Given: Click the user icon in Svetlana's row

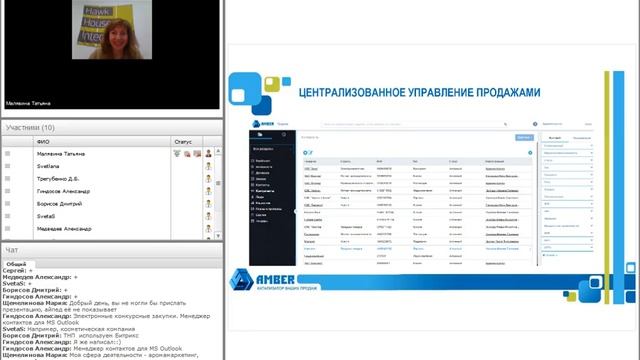Looking at the screenshot, I should coord(209,166).
